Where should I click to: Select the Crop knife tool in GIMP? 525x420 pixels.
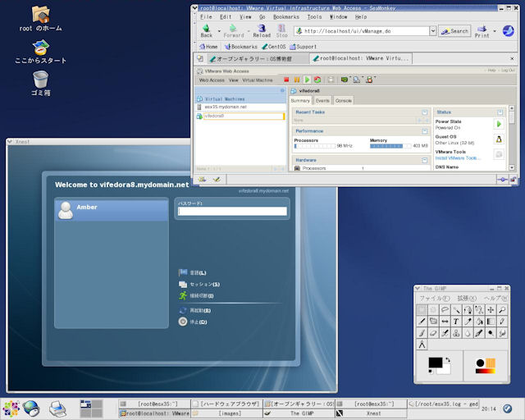click(422, 322)
